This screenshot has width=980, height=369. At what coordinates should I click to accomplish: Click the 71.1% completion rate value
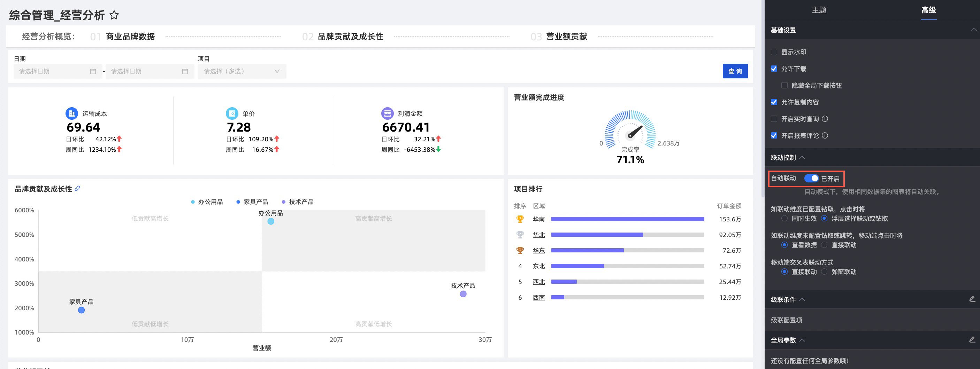pos(630,160)
